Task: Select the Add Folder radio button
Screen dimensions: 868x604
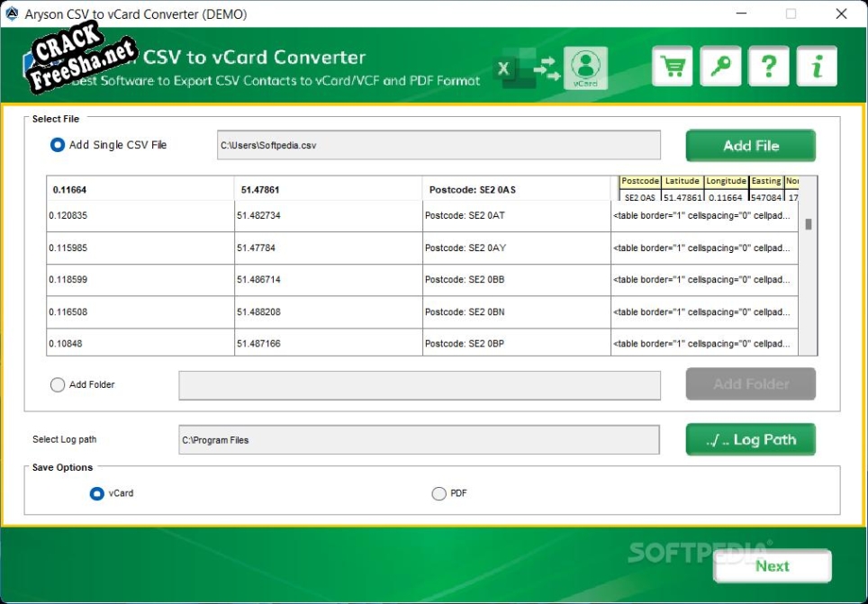Action: coord(58,384)
